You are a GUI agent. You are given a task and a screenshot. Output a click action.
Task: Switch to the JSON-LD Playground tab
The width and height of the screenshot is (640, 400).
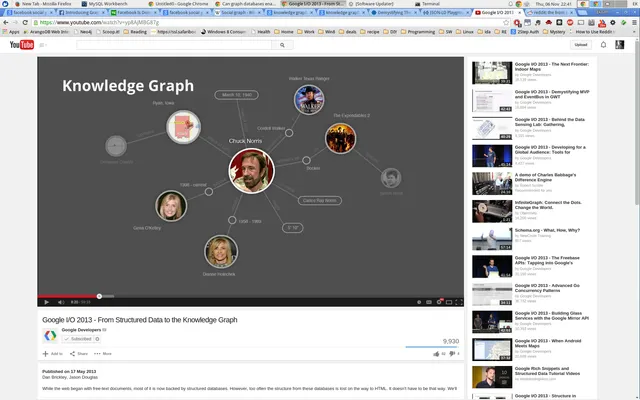coord(444,13)
